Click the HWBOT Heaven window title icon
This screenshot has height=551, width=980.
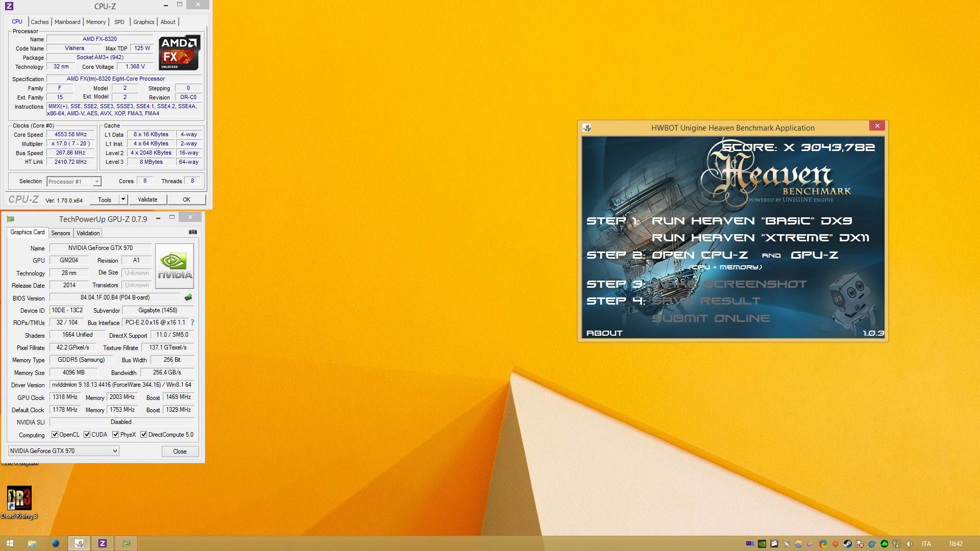[x=586, y=128]
